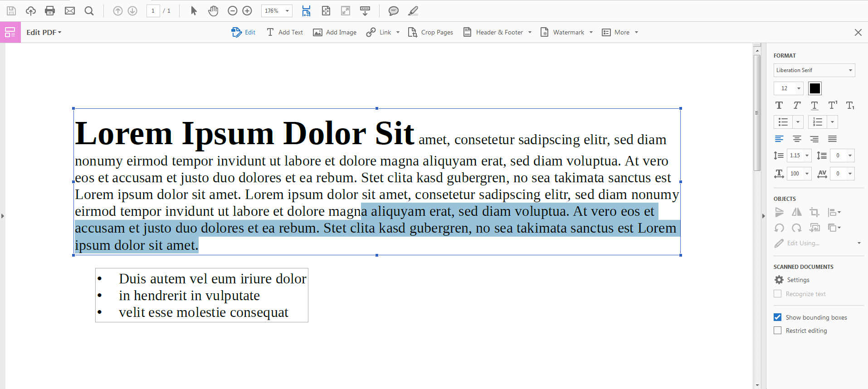The image size is (868, 389).
Task: Click the Print icon
Action: (50, 11)
